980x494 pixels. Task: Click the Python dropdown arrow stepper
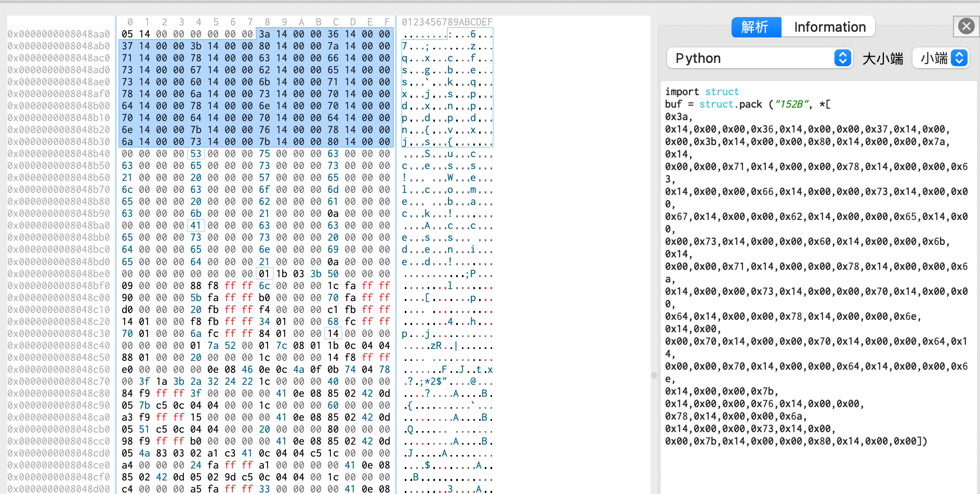click(x=842, y=58)
